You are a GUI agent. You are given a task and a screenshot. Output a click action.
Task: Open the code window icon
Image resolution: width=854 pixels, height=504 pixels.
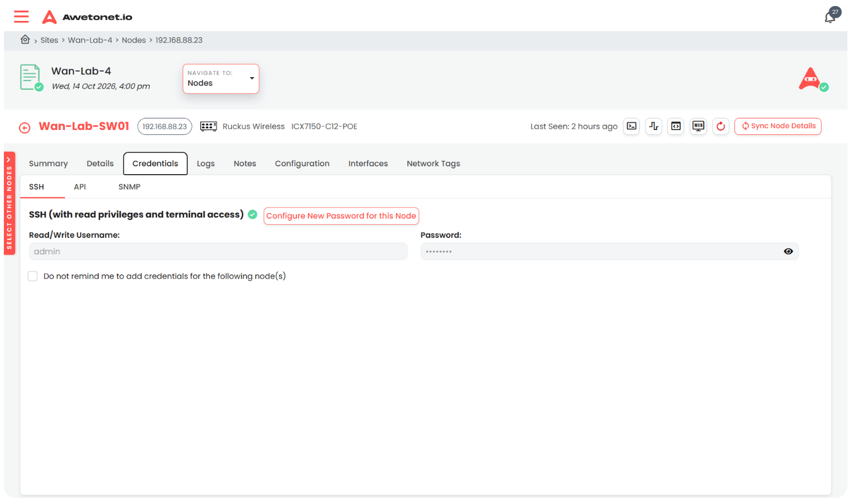pos(676,126)
